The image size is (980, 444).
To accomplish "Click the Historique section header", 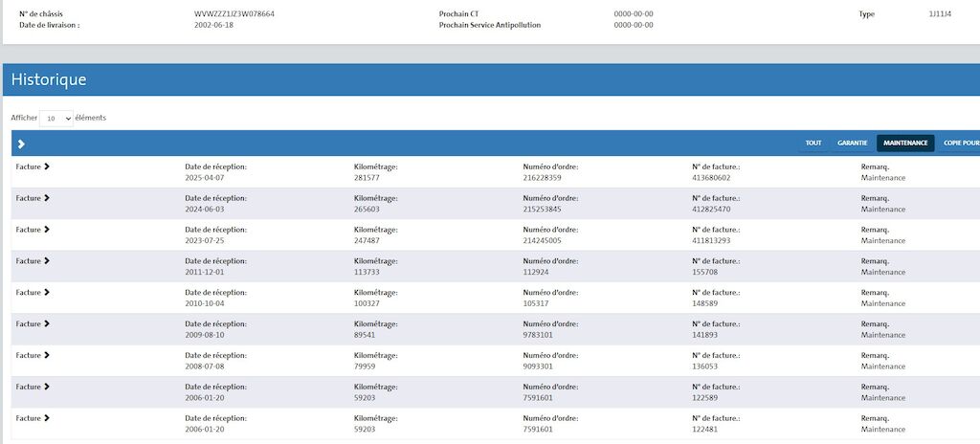I will click(49, 80).
